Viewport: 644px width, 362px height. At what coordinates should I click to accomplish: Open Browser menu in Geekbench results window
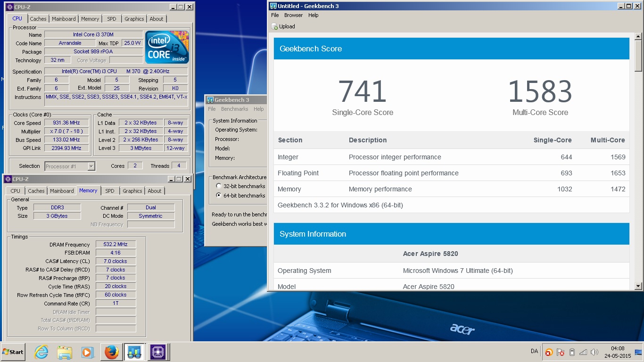pyautogui.click(x=293, y=15)
